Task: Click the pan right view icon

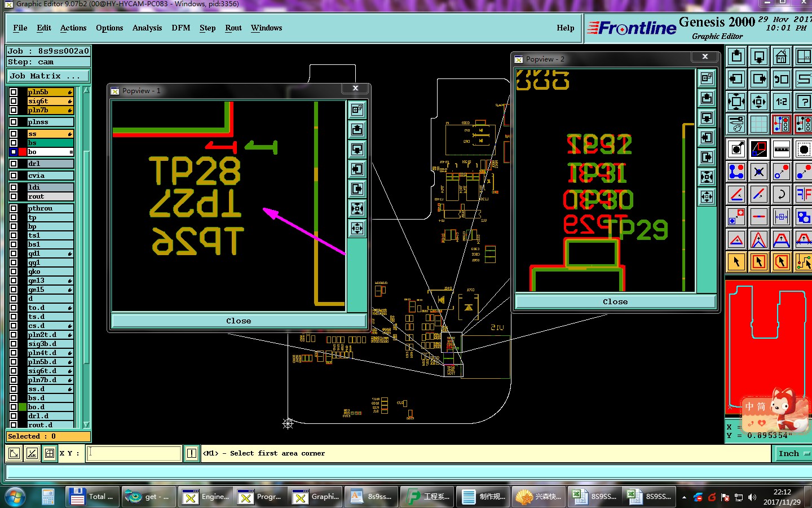Action: click(759, 79)
